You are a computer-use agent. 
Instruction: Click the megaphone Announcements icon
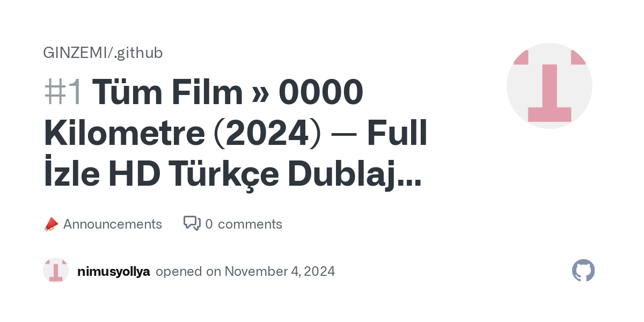pos(50,224)
